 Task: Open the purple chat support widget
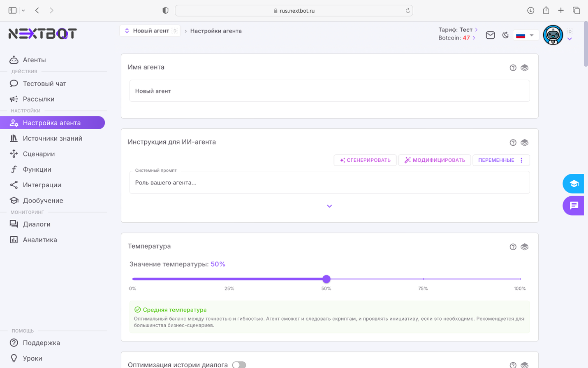tap(574, 205)
